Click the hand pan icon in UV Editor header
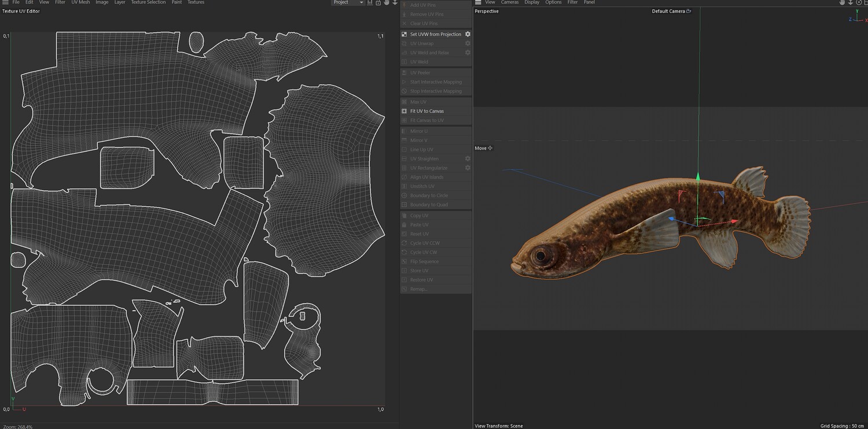Screen dimensions: 868x429 [x=387, y=2]
